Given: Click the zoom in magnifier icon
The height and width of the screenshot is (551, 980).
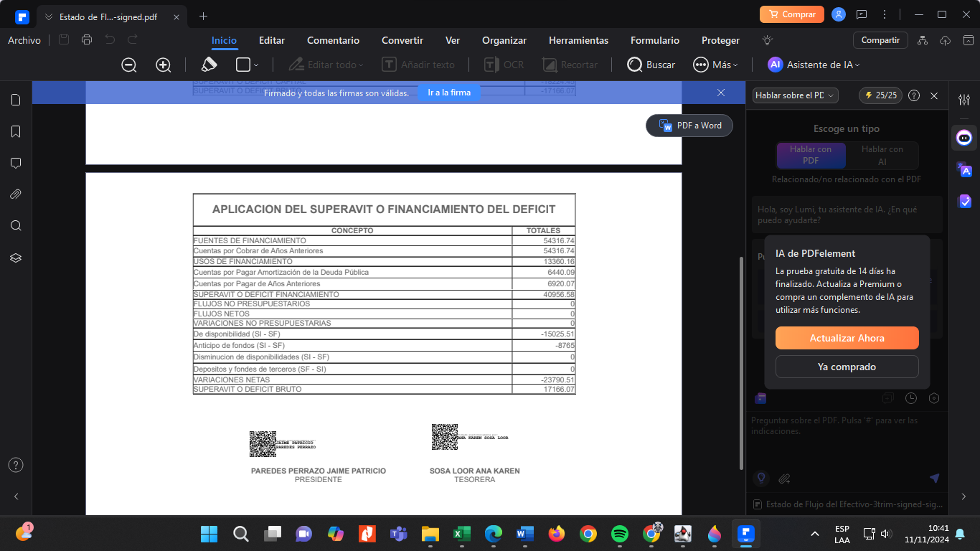Looking at the screenshot, I should (x=164, y=65).
